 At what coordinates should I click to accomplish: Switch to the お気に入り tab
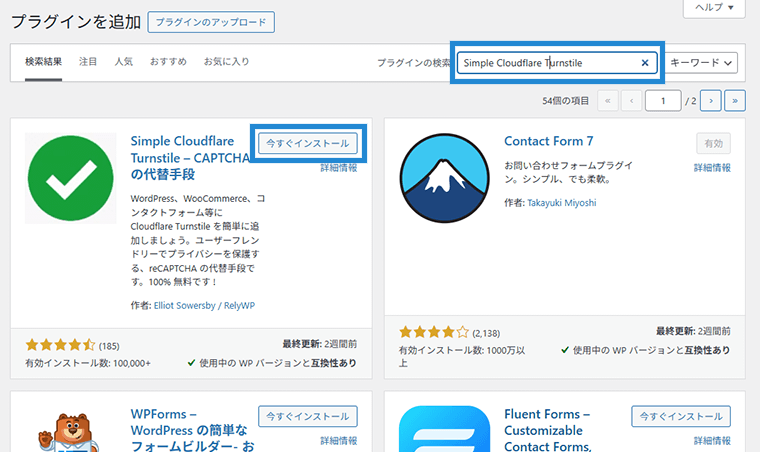226,62
